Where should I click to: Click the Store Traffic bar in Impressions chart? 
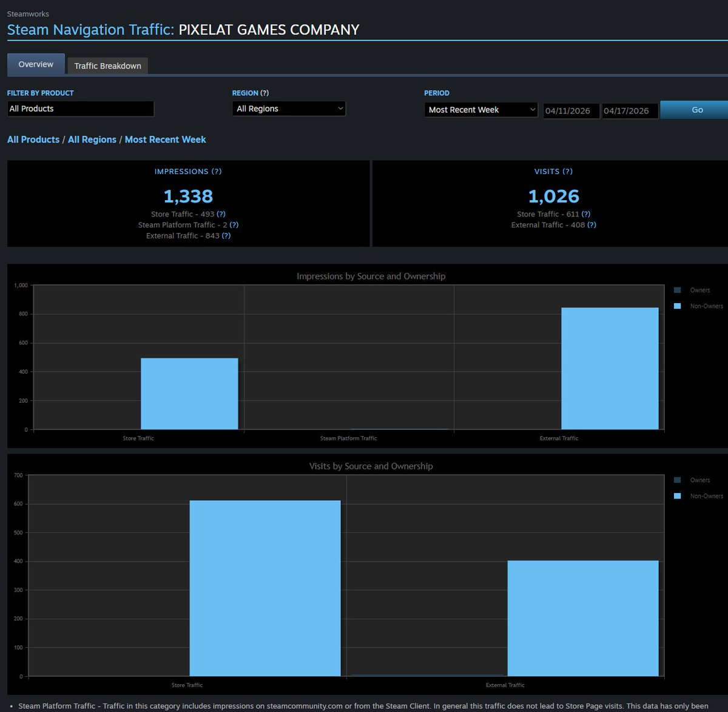pyautogui.click(x=189, y=394)
